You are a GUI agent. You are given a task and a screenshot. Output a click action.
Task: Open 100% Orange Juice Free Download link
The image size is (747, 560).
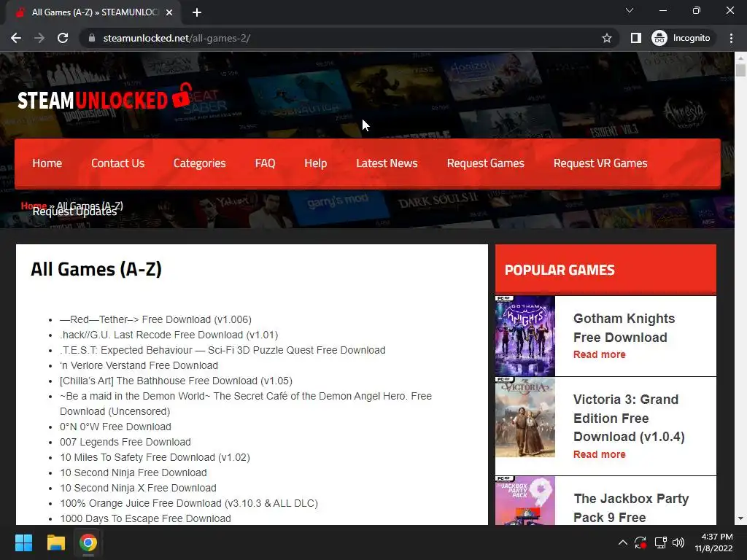point(189,503)
